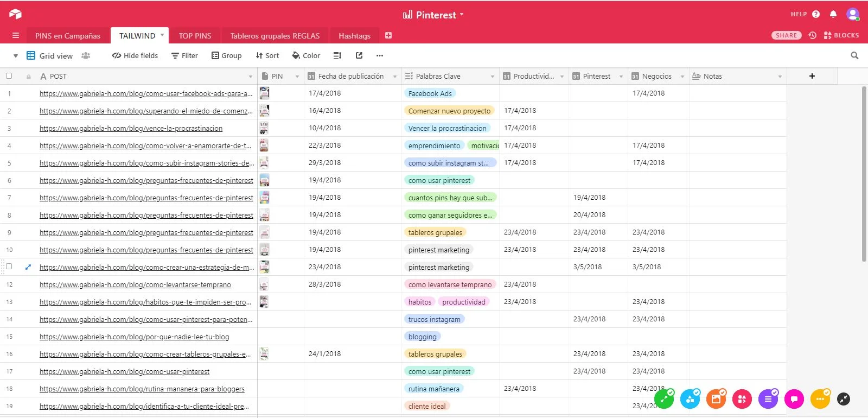The height and width of the screenshot is (418, 868).
Task: Click the yellow ellipsis floating icon
Action: (820, 399)
